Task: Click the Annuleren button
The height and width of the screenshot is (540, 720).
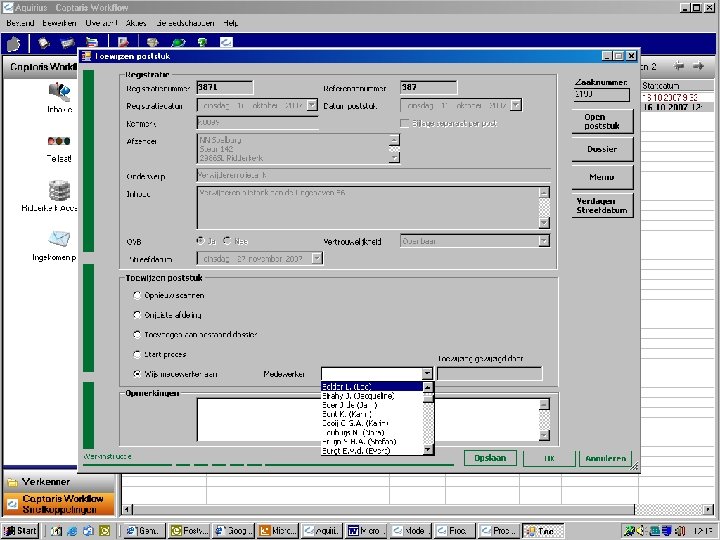Action: click(605, 458)
